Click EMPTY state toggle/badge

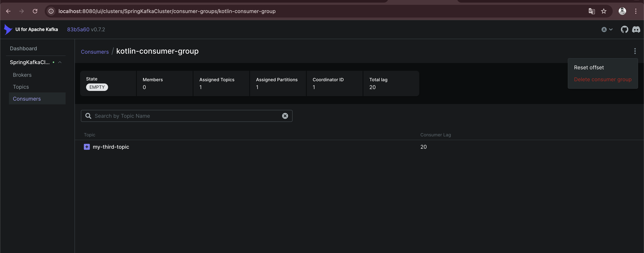[x=97, y=87]
